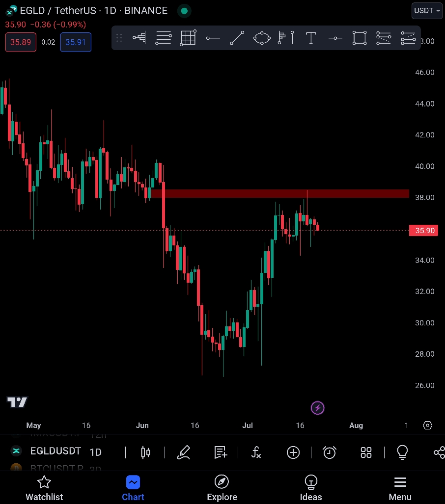Change the 1D interval in bottom toolbar

96,452
